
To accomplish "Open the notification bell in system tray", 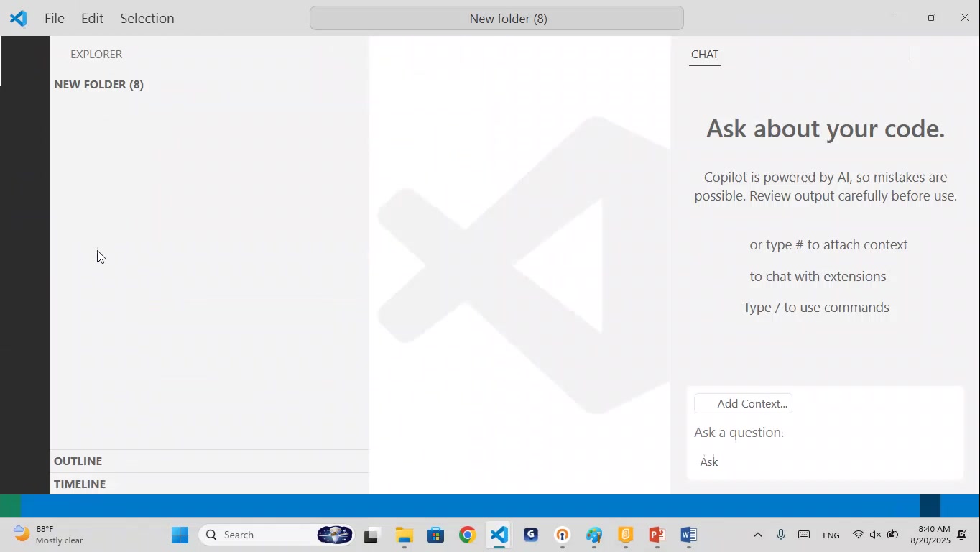I will tap(962, 535).
